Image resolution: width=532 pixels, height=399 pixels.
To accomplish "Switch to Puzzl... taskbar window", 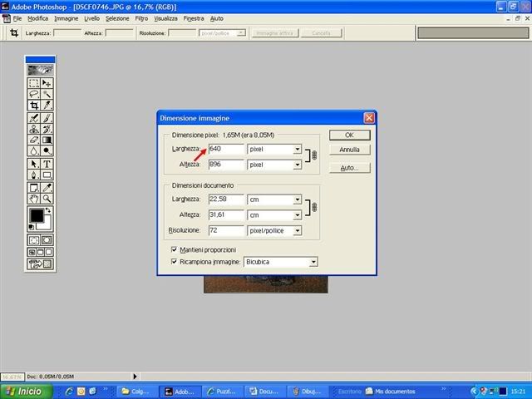I will coord(223,392).
